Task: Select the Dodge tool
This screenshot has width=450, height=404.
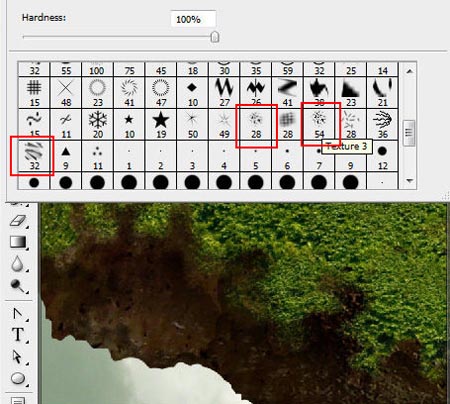Action: click(x=18, y=286)
